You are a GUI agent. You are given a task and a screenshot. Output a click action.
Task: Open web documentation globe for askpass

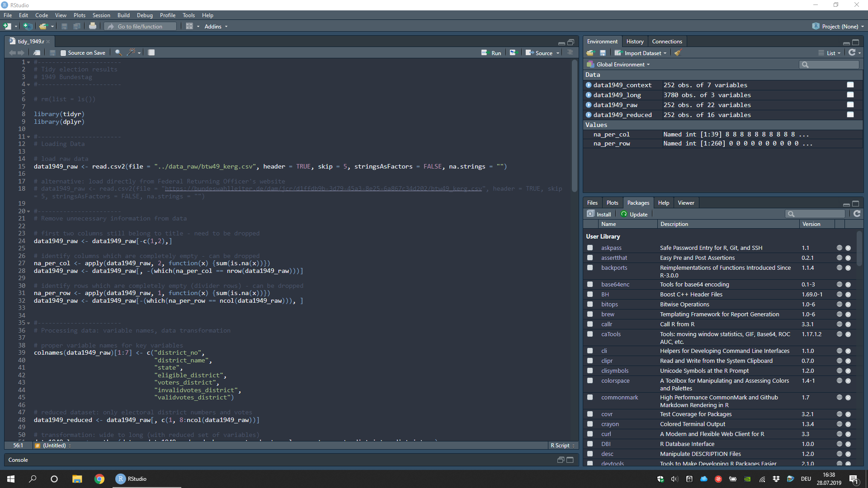(839, 248)
